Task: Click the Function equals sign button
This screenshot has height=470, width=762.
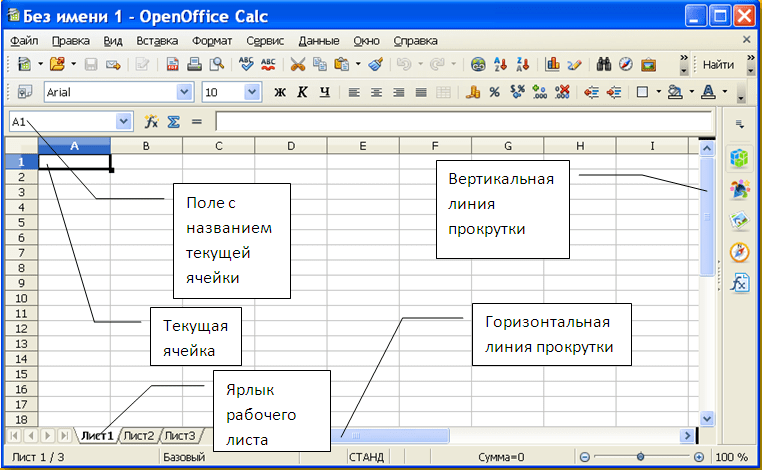Action: point(196,122)
